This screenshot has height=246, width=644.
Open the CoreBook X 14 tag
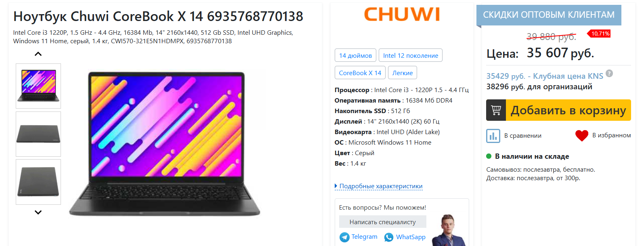click(x=360, y=73)
